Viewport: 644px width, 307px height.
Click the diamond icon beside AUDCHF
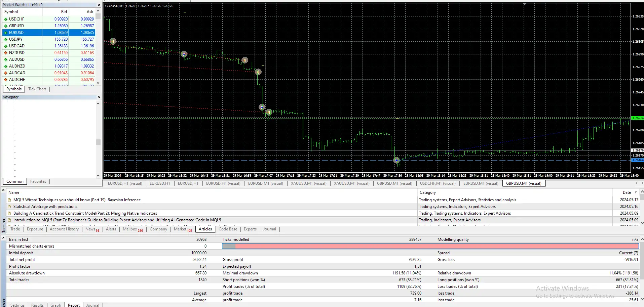(x=5, y=80)
